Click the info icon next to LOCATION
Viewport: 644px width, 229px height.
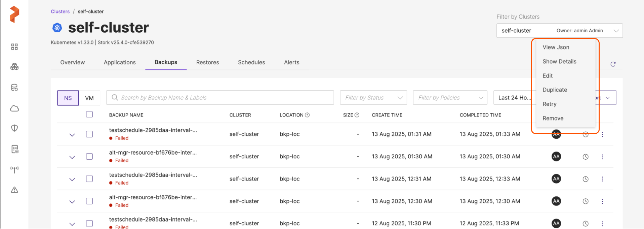(307, 115)
